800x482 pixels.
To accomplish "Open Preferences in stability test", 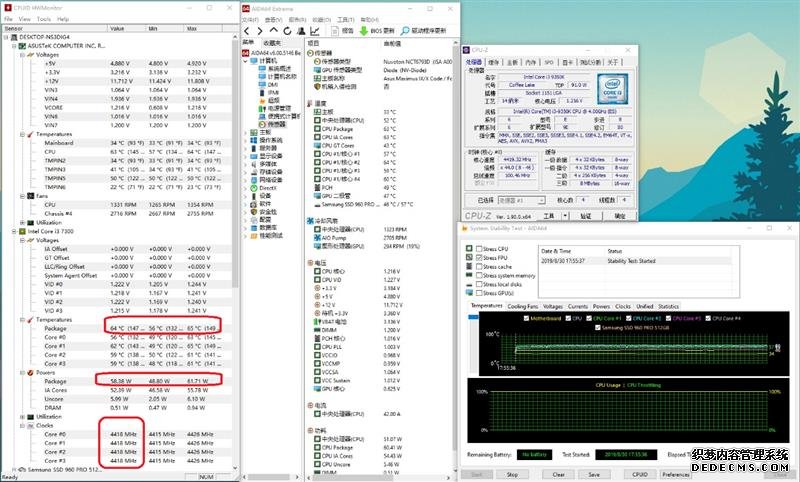I will coord(676,474).
